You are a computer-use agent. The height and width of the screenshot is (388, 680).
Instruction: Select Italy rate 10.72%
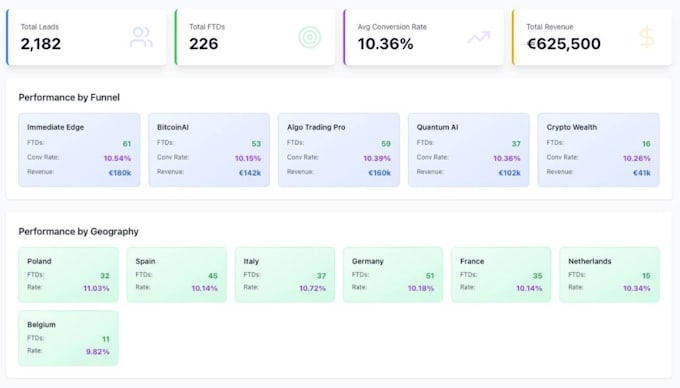312,288
